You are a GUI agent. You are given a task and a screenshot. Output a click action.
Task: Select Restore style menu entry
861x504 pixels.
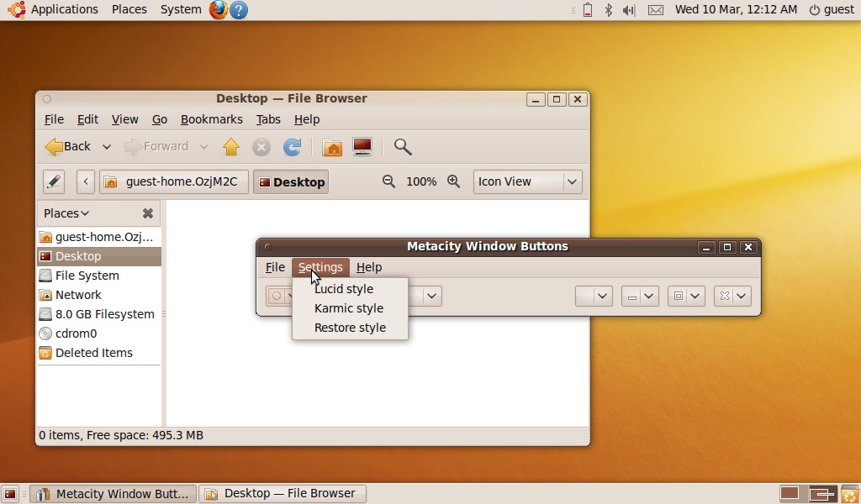[350, 328]
